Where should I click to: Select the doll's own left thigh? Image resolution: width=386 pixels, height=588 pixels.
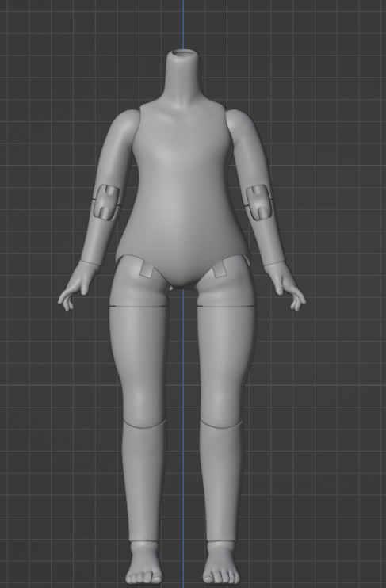tap(226, 365)
